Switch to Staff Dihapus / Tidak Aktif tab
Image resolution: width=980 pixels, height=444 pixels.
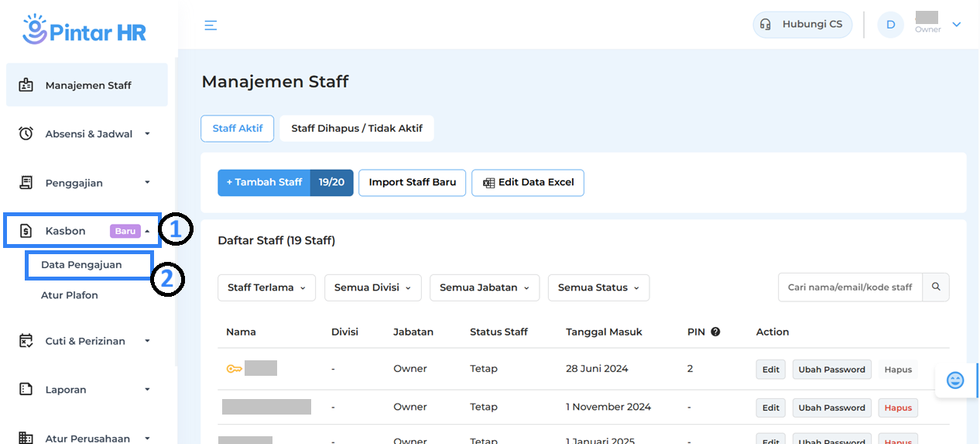[x=356, y=129]
